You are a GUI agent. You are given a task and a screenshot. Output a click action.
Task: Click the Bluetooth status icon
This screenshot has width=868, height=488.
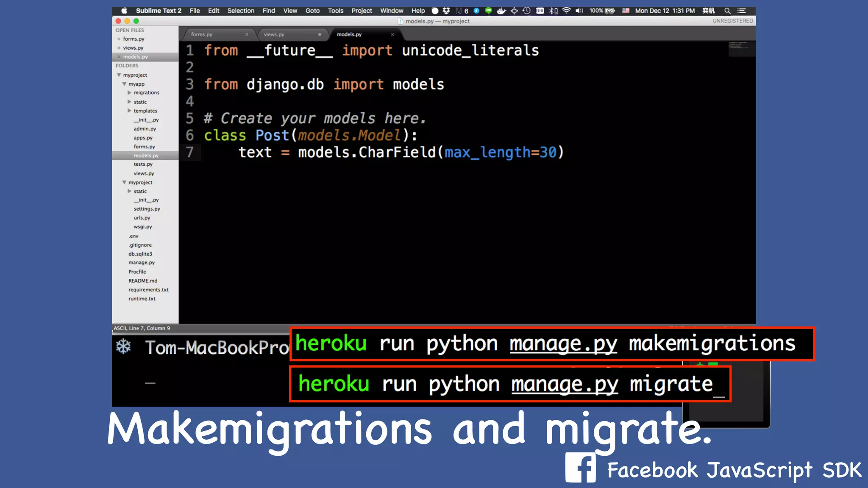[553, 11]
